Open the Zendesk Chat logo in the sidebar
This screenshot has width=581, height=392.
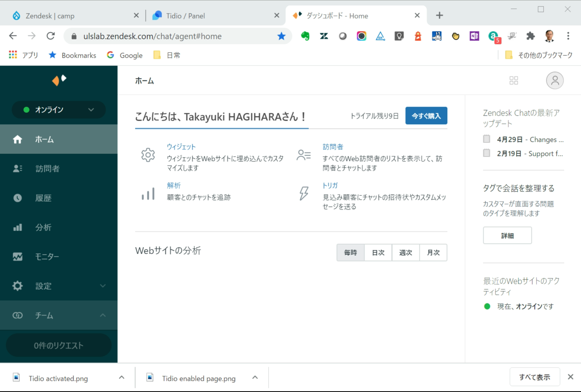click(59, 80)
